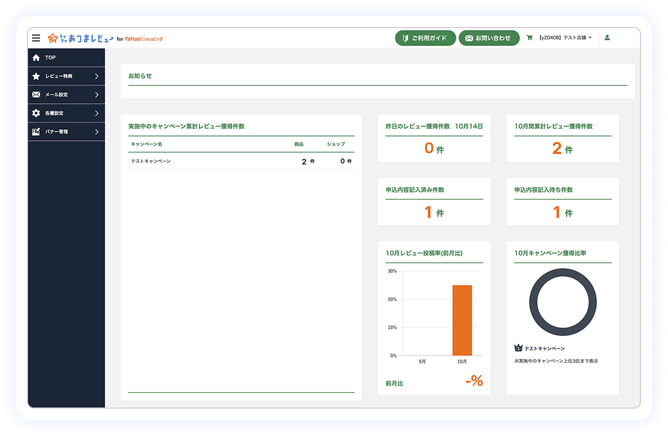
Task: Click the hamburger menu icon
Action: tap(36, 38)
